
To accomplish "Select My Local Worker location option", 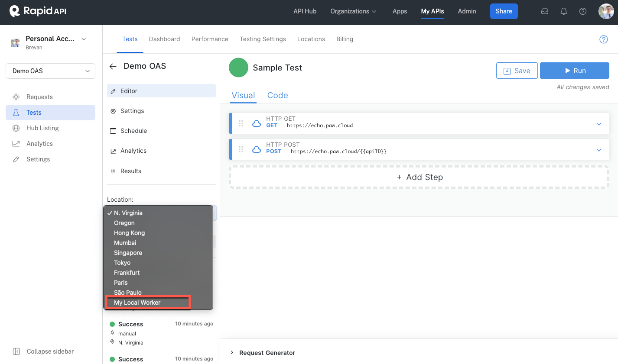I will click(x=137, y=303).
